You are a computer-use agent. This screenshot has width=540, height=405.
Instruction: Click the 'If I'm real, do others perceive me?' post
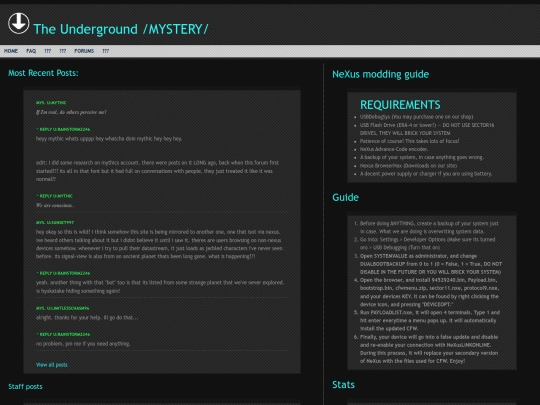(71, 112)
